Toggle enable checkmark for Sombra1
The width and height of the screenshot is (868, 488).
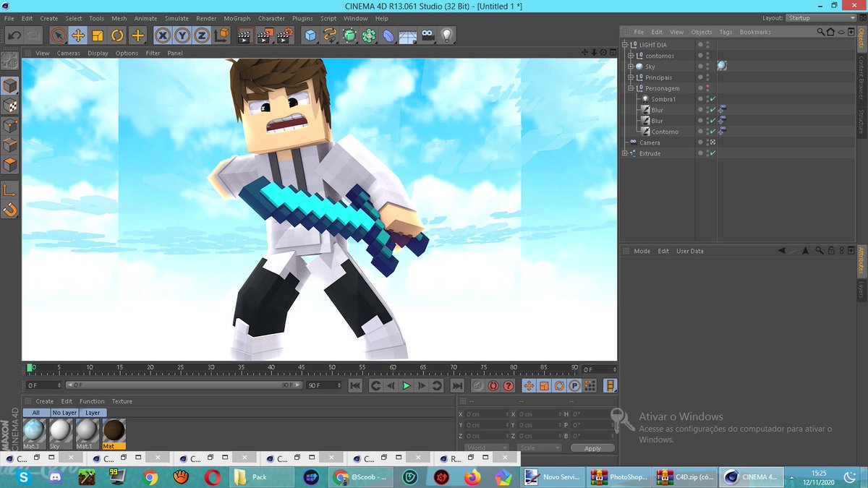pos(713,99)
